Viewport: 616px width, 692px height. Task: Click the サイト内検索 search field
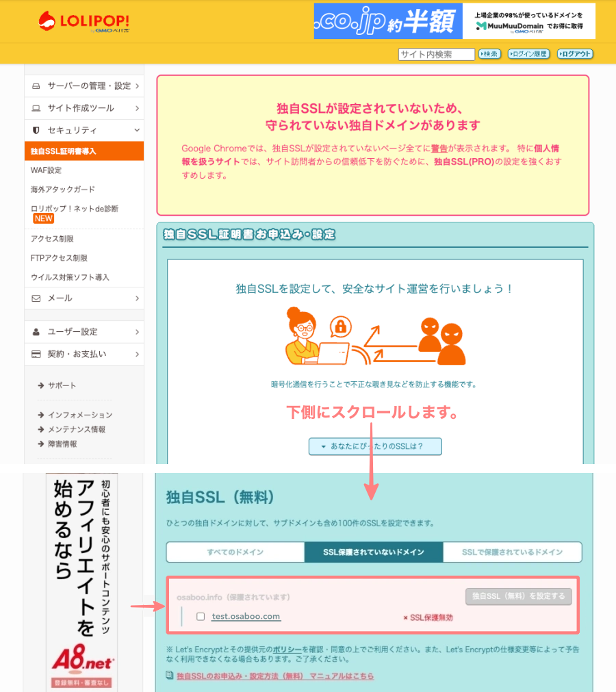436,55
